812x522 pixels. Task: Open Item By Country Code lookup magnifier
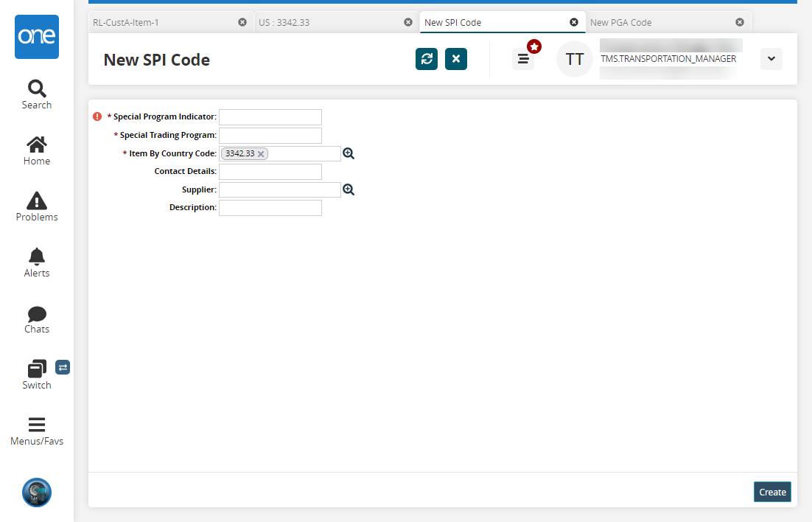coord(349,153)
